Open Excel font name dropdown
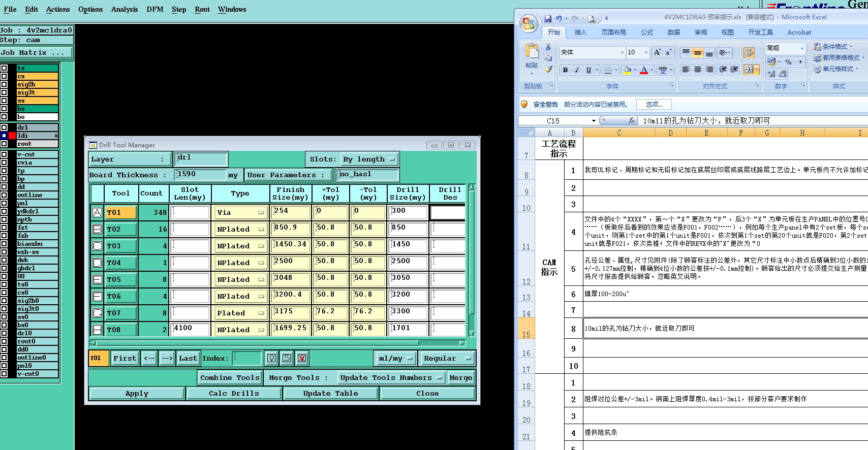The image size is (868, 450). [x=622, y=52]
